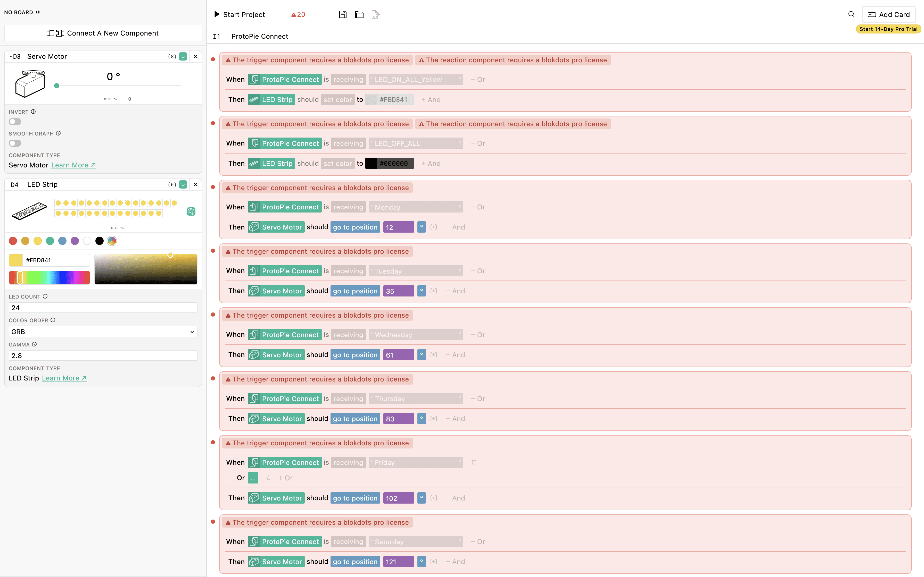
Task: Select the ProtoPie Connect tab
Action: tap(260, 36)
